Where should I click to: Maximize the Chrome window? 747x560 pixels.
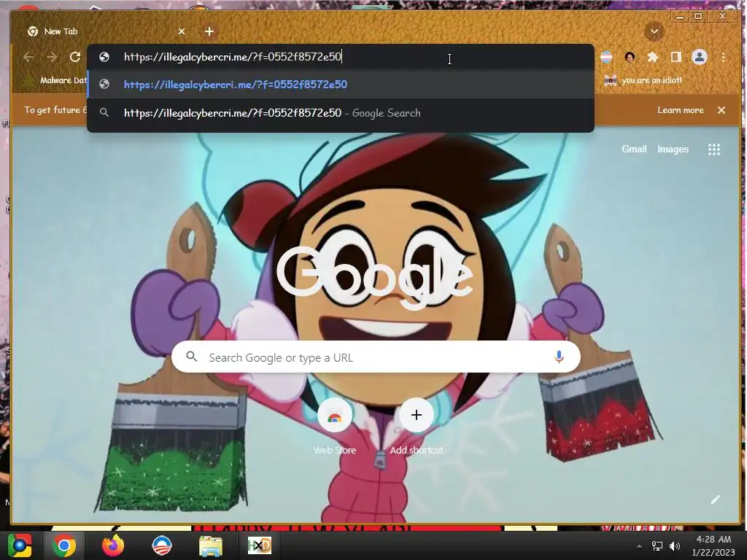tap(698, 17)
